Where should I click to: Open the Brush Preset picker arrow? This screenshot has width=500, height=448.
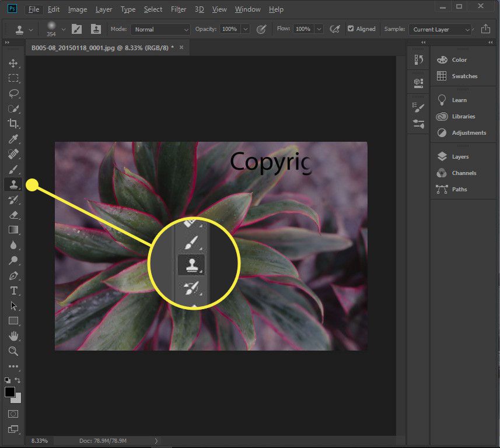pos(64,29)
